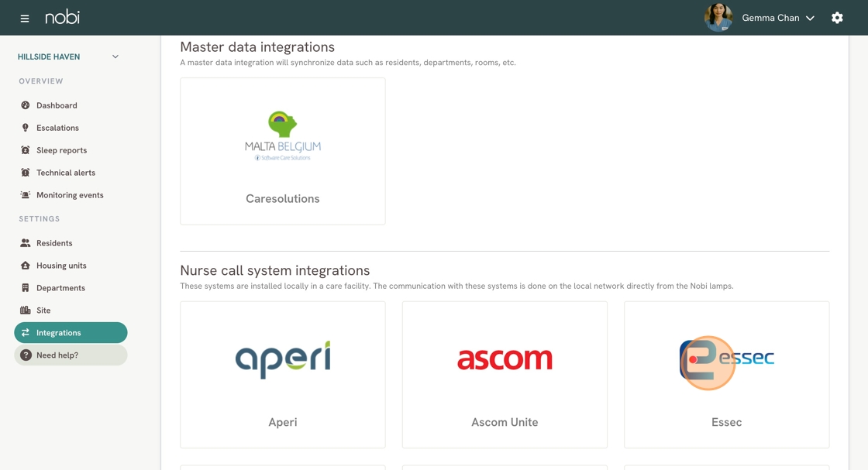Open the hamburger menu icon

click(x=25, y=18)
